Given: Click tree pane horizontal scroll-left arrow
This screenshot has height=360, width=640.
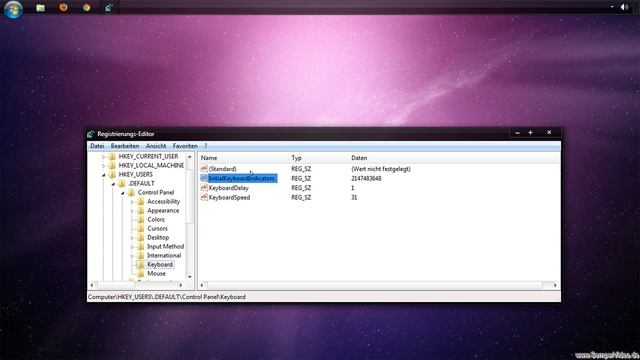Looking at the screenshot, I should 92,285.
